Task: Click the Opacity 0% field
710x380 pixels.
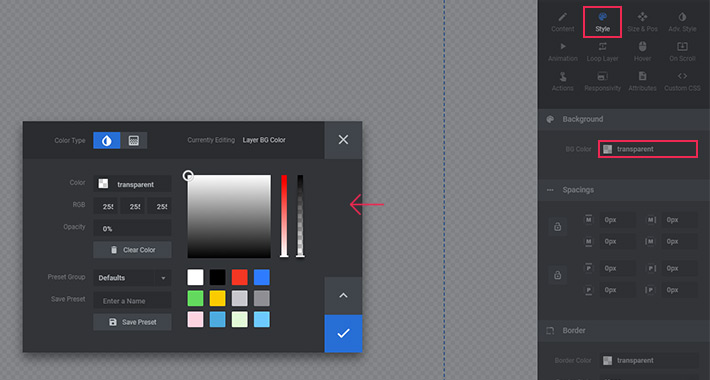Action: point(132,229)
